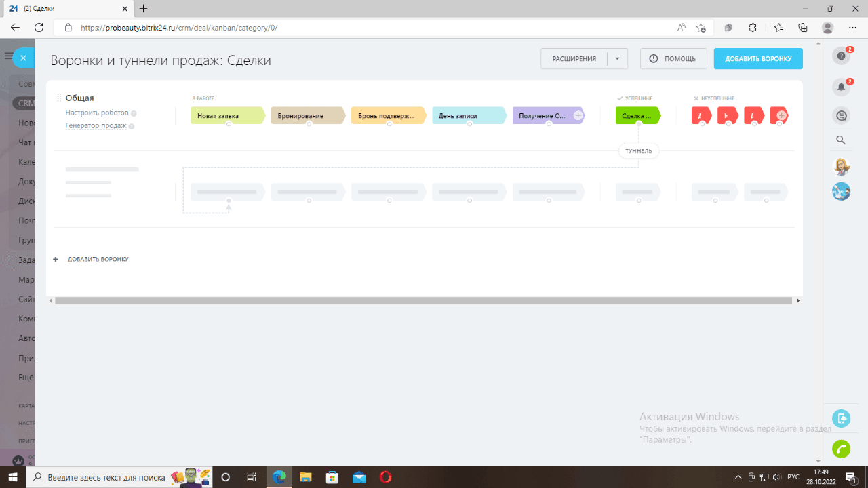Image resolution: width=868 pixels, height=488 pixels.
Task: Open Генератор продаж link
Action: [96, 126]
